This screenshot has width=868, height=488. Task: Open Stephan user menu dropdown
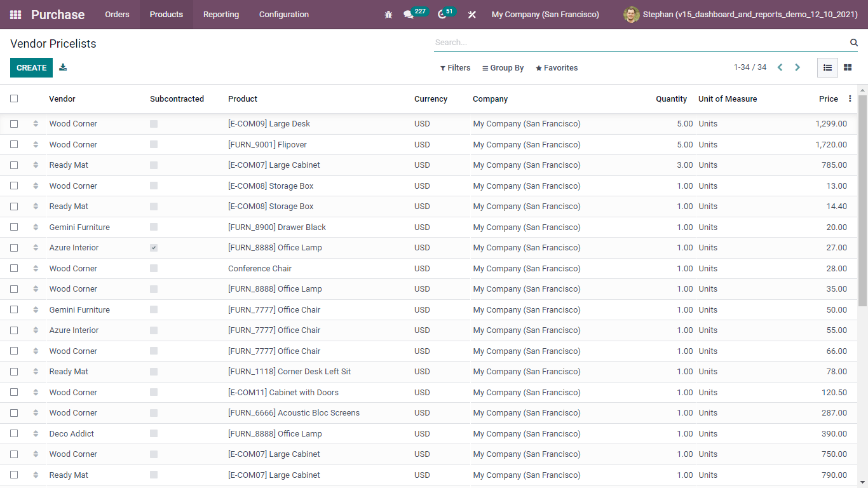(x=740, y=15)
